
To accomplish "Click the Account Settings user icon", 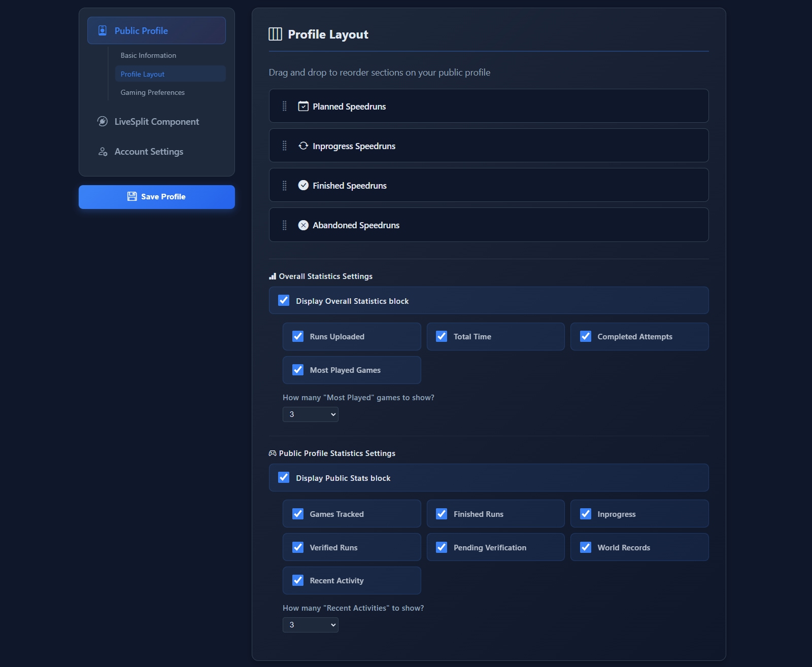I will (103, 152).
